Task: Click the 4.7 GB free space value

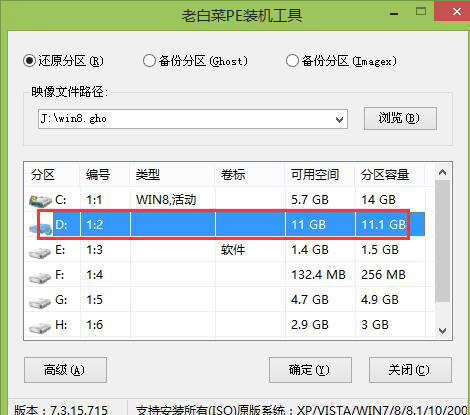Action: pyautogui.click(x=310, y=300)
